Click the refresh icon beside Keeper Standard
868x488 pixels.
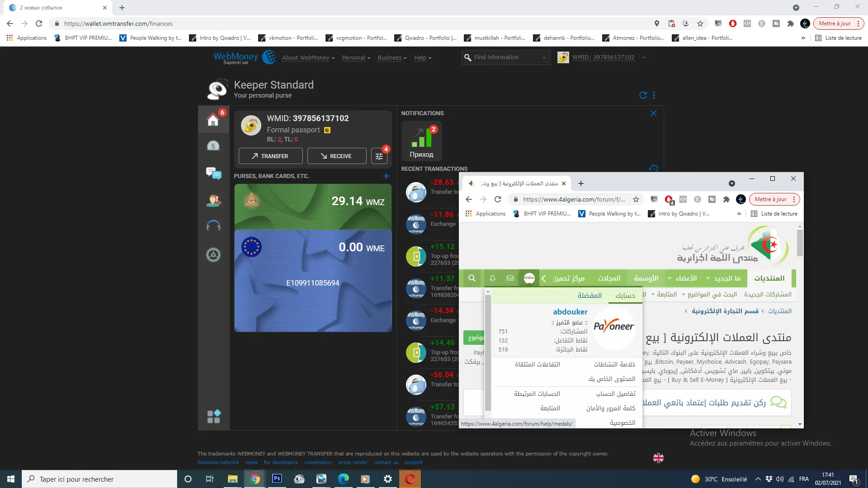click(643, 95)
